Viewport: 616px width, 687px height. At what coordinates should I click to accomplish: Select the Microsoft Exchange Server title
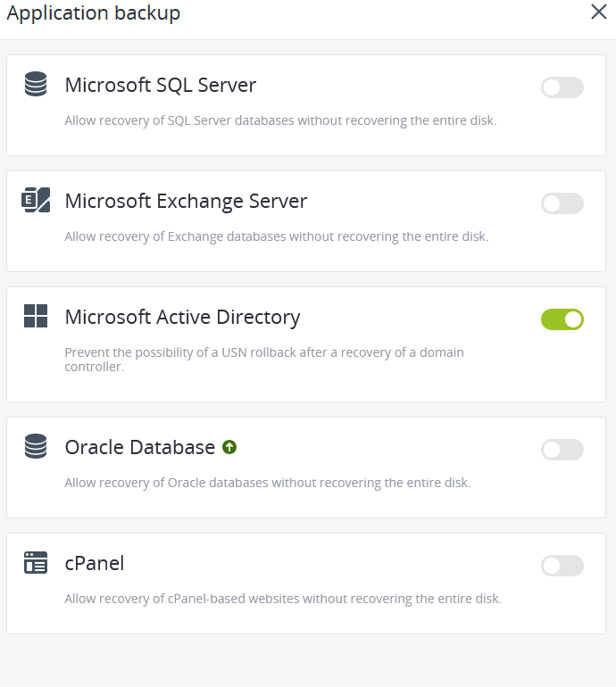point(186,202)
